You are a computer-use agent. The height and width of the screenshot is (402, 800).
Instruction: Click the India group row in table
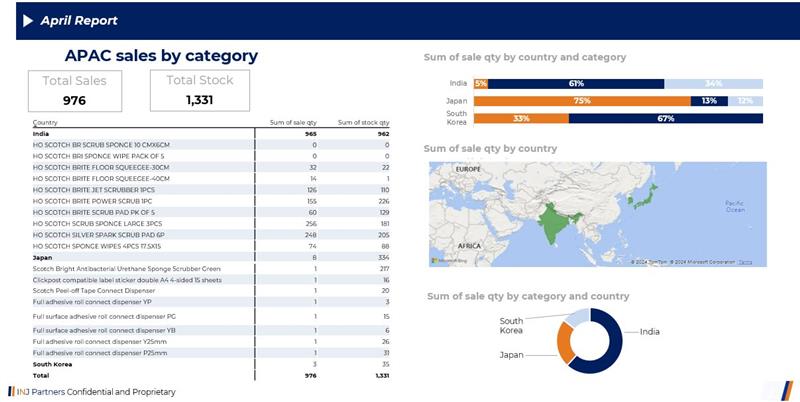pos(211,134)
